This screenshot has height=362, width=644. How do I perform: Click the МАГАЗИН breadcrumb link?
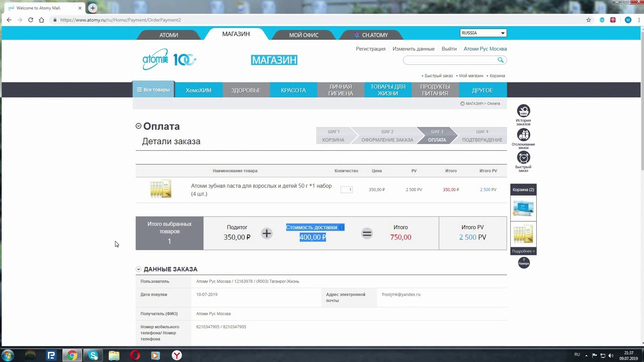tap(474, 104)
